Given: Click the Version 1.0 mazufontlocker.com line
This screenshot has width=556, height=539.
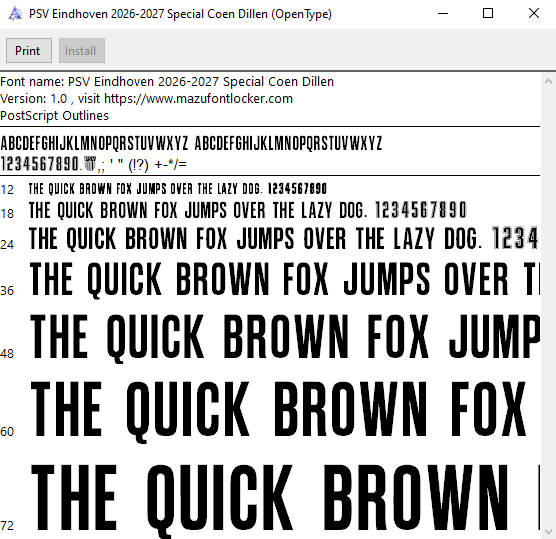Looking at the screenshot, I should point(146,99).
